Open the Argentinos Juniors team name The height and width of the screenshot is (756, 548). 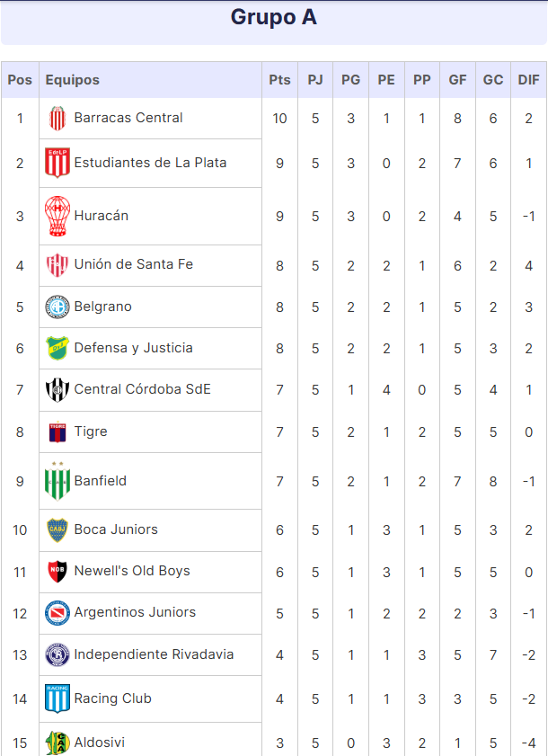point(135,612)
